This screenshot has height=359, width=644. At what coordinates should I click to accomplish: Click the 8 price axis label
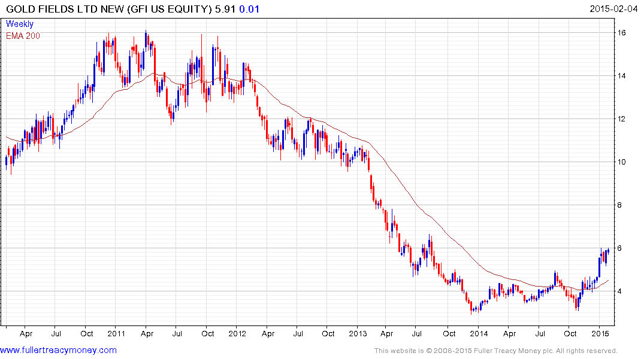(x=619, y=205)
